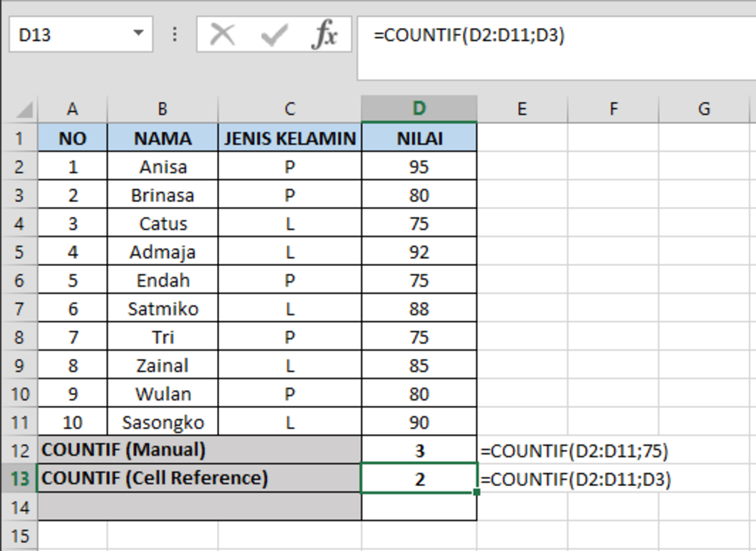Image resolution: width=756 pixels, height=551 pixels.
Task: Select cell with name Satmiko
Action: coord(162,308)
